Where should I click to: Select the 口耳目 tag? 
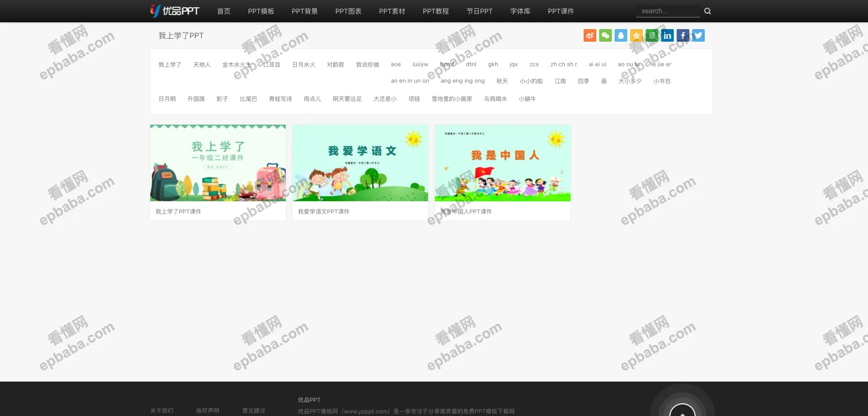point(272,64)
